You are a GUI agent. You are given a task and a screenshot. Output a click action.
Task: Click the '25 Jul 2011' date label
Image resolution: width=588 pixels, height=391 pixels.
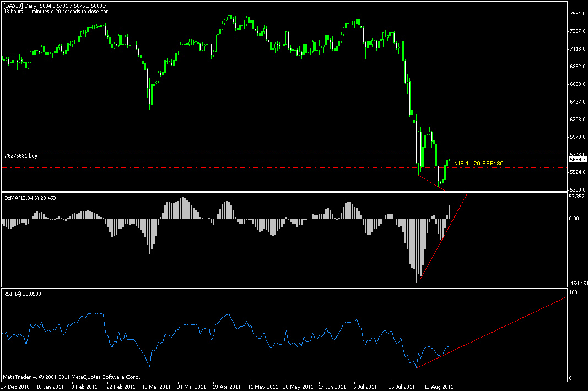coord(402,387)
